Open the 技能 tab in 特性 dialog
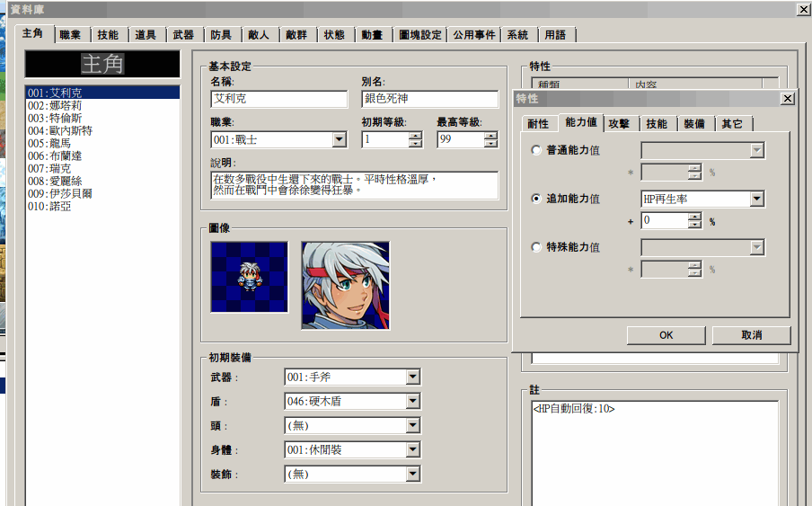Viewport: 812px width, 506px height. point(657,124)
